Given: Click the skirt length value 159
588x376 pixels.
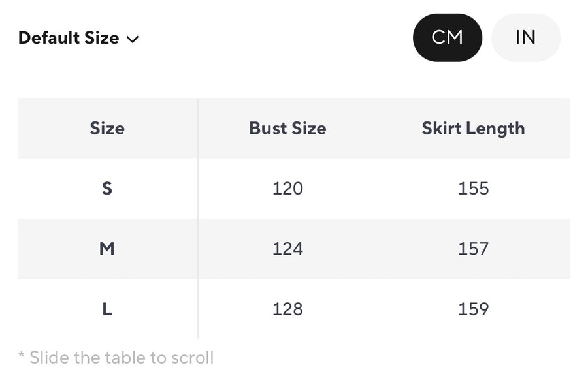Looking at the screenshot, I should (474, 309).
